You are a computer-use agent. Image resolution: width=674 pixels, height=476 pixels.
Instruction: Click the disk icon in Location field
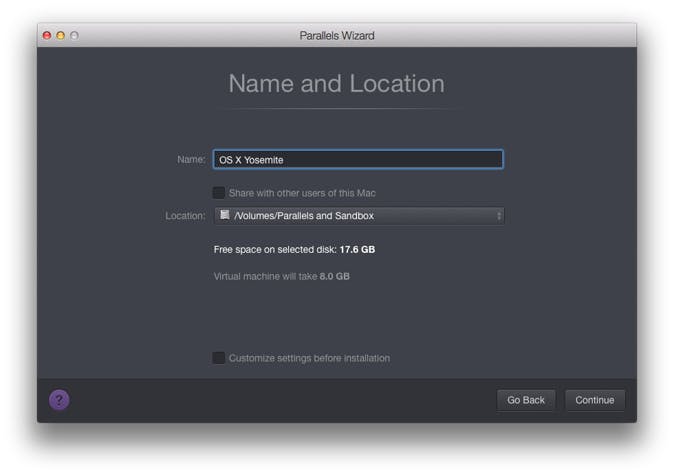point(224,215)
